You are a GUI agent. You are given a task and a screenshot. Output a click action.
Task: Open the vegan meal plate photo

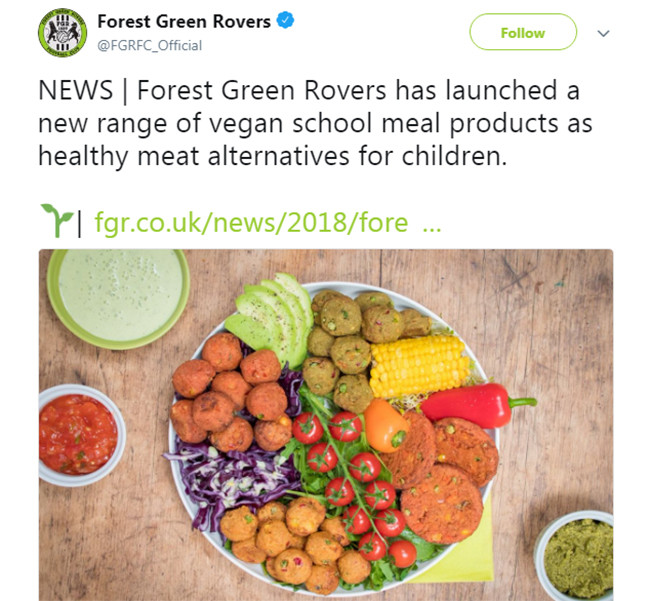coord(325,424)
